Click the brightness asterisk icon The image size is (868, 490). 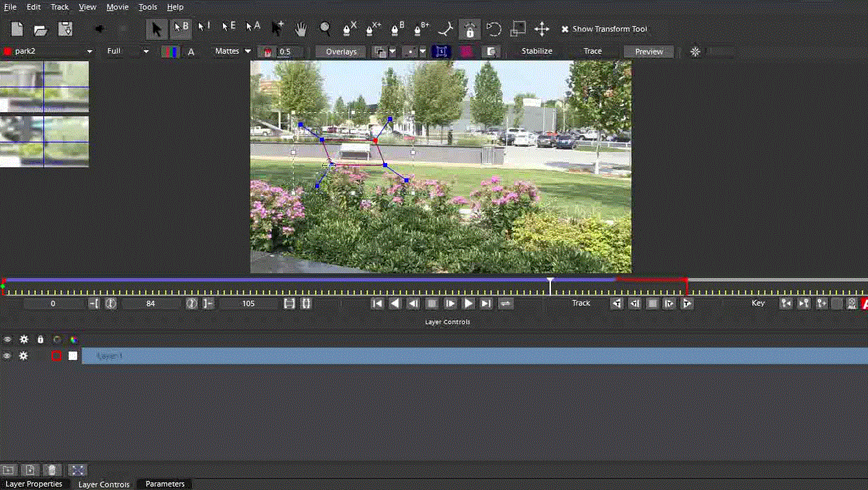pyautogui.click(x=695, y=52)
